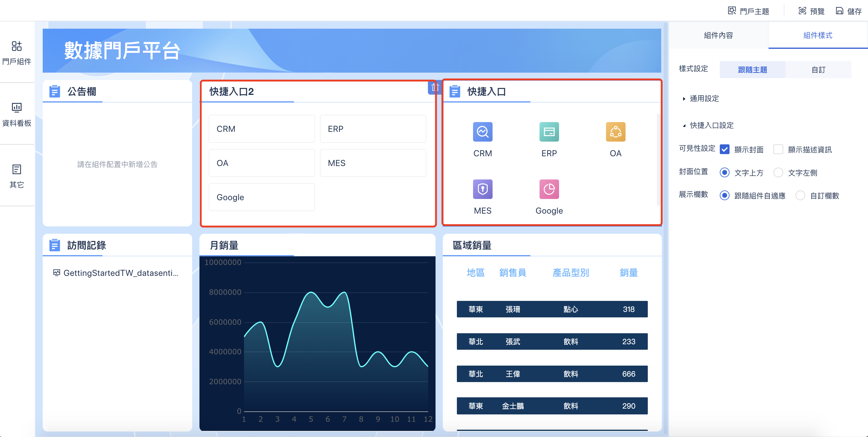Screen dimensions: 868x437
Task: Open the Google entry in 快捷入口2
Action: click(261, 197)
